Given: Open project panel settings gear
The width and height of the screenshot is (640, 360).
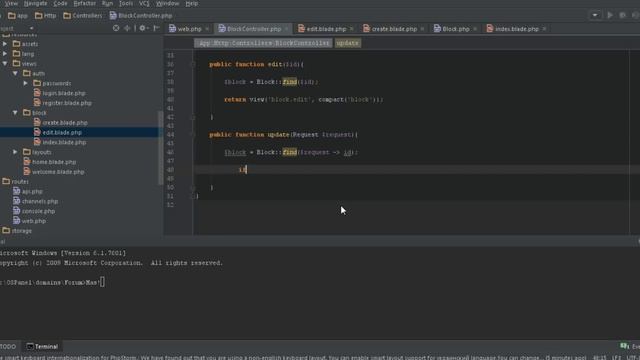Looking at the screenshot, I should [143, 28].
